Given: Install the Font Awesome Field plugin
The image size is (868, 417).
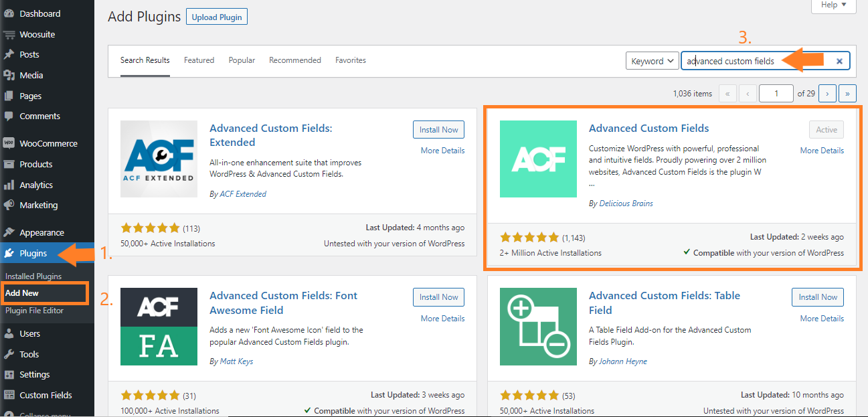Looking at the screenshot, I should [x=438, y=297].
